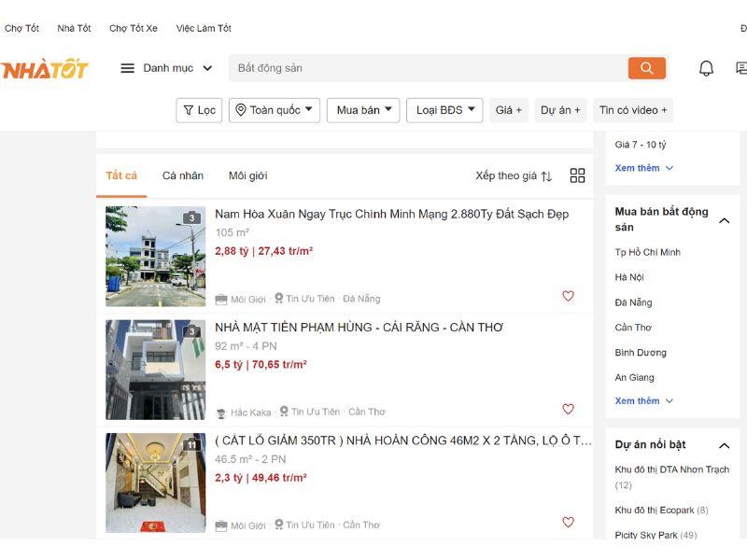747x560 pixels.
Task: Select Tp Hồ Chí Minh in the sidebar
Action: coord(647,252)
